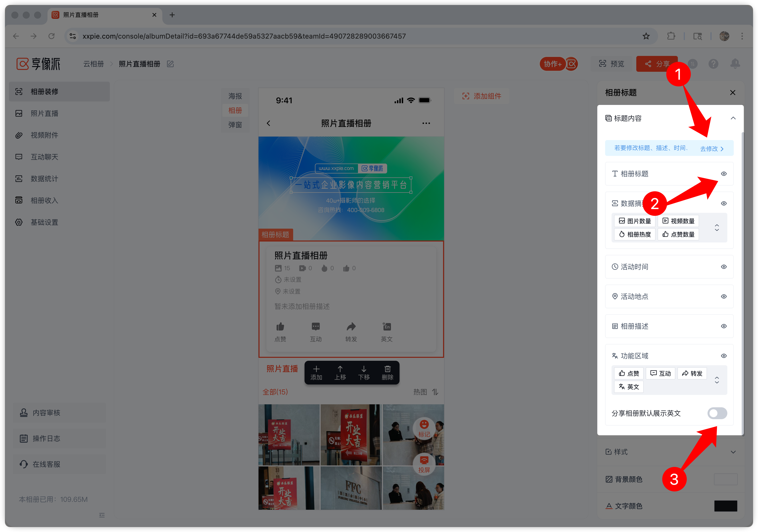Click the three-dot menu in phone preview
This screenshot has width=758, height=532.
click(426, 123)
